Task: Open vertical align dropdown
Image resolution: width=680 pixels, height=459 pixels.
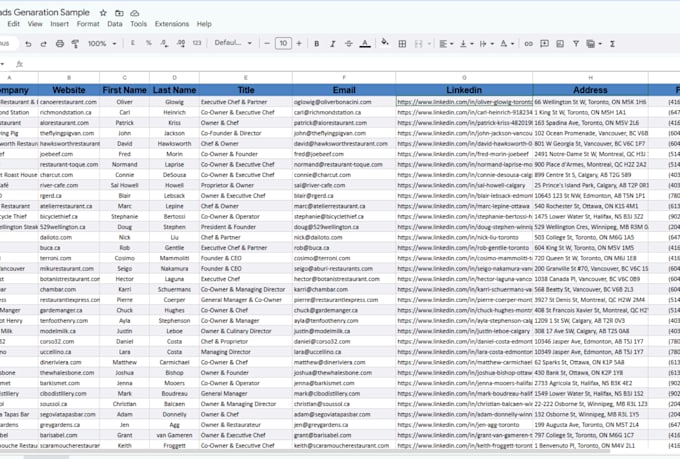Action: tap(466, 44)
